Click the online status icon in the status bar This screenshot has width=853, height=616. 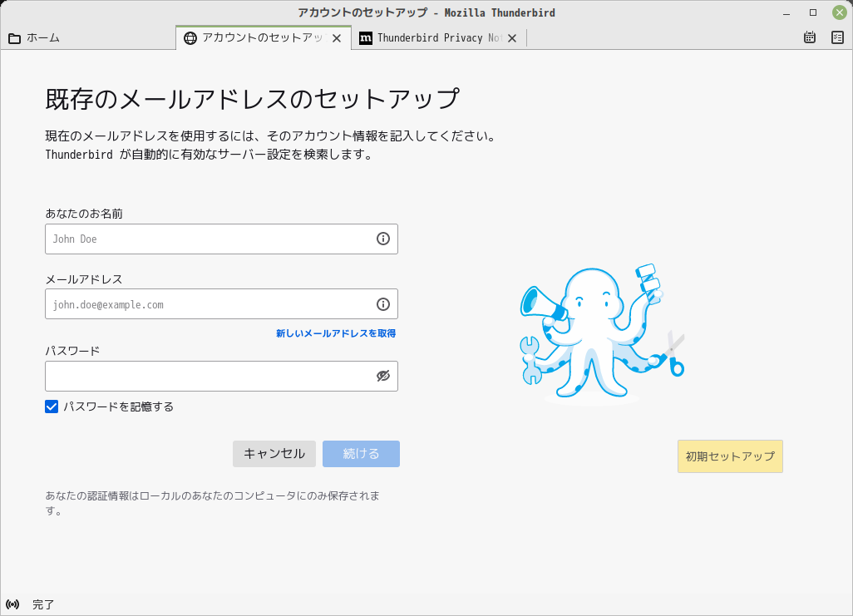pyautogui.click(x=12, y=604)
